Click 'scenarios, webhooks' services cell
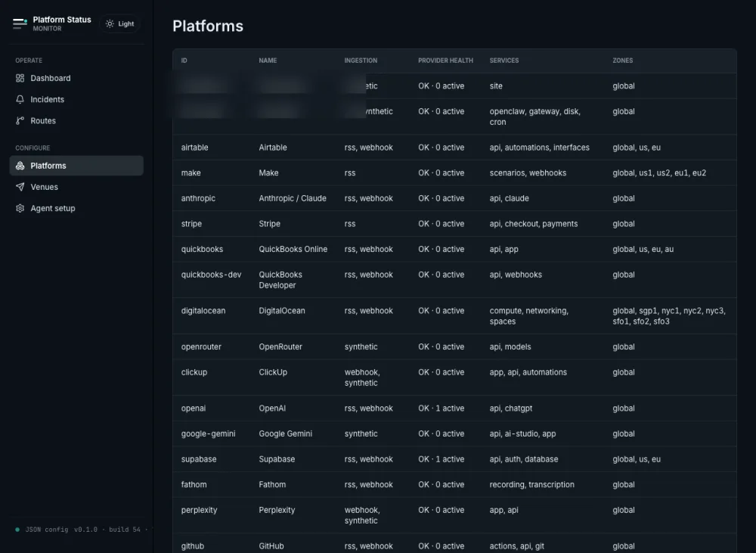Image resolution: width=756 pixels, height=553 pixels. click(x=528, y=172)
